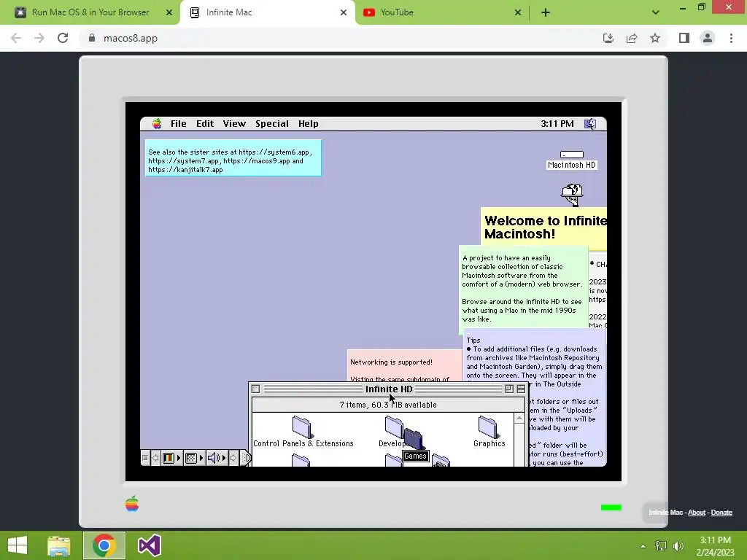747x560 pixels.
Task: Select the highlighted Games folder
Action: 414,446
